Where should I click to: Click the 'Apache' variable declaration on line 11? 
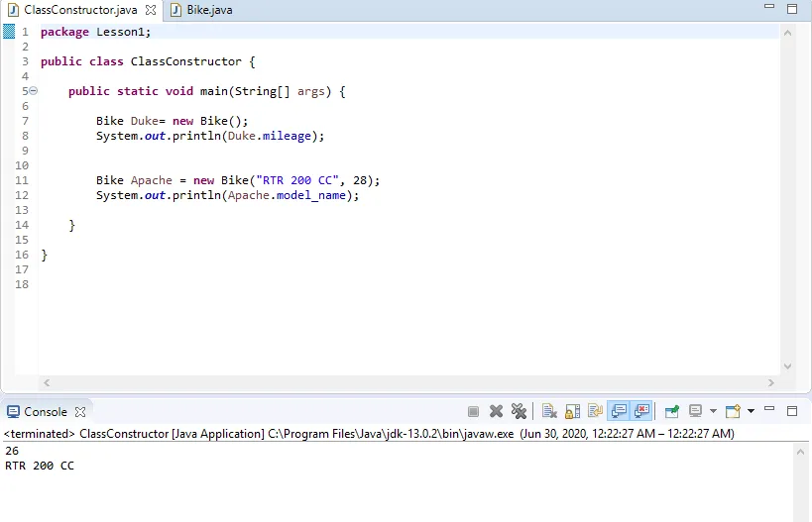(x=152, y=180)
